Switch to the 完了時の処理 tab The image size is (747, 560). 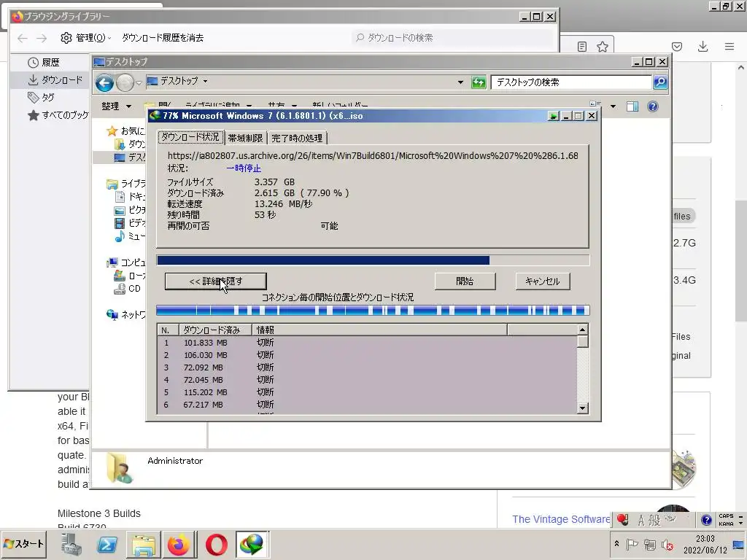pyautogui.click(x=298, y=138)
